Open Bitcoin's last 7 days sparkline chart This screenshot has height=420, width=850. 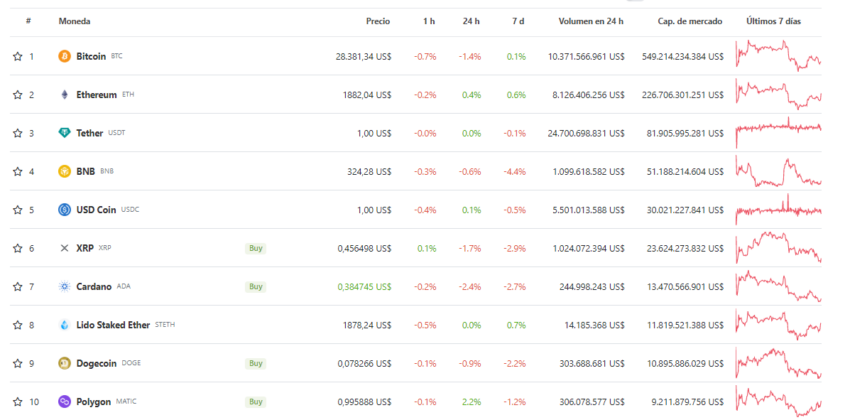(x=778, y=56)
